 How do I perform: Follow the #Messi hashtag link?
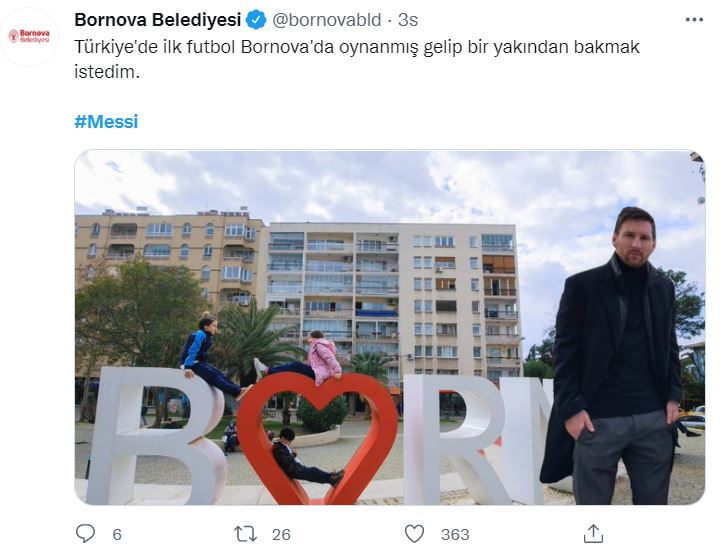click(106, 121)
